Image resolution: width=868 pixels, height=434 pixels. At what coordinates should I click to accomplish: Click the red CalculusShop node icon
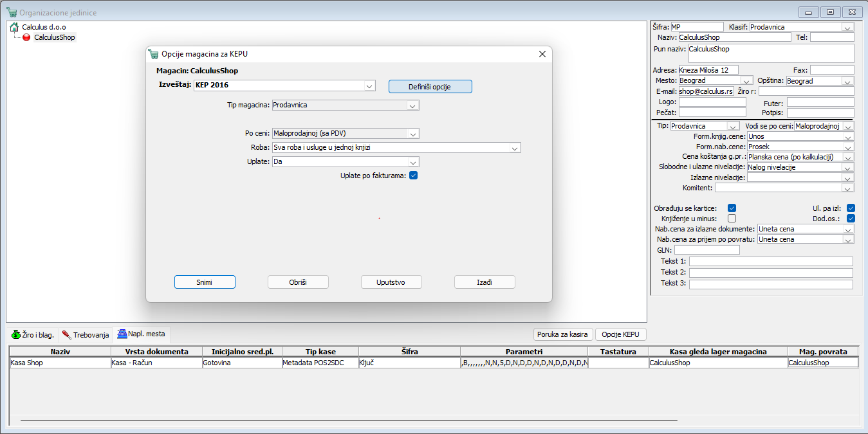[26, 37]
